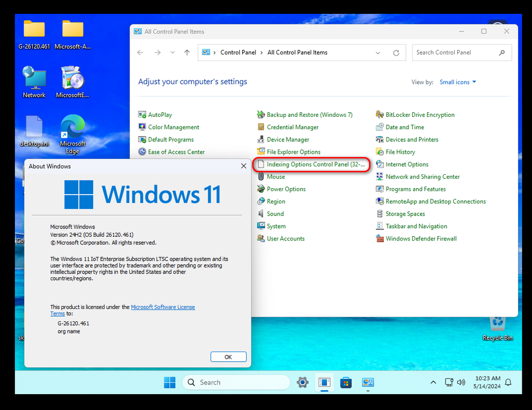Select the G-26120.461 desktop folder
The image size is (532, 410).
pos(34,35)
